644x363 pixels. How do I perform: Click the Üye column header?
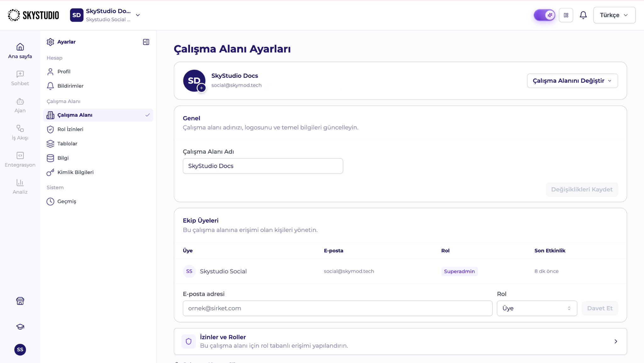pos(188,251)
